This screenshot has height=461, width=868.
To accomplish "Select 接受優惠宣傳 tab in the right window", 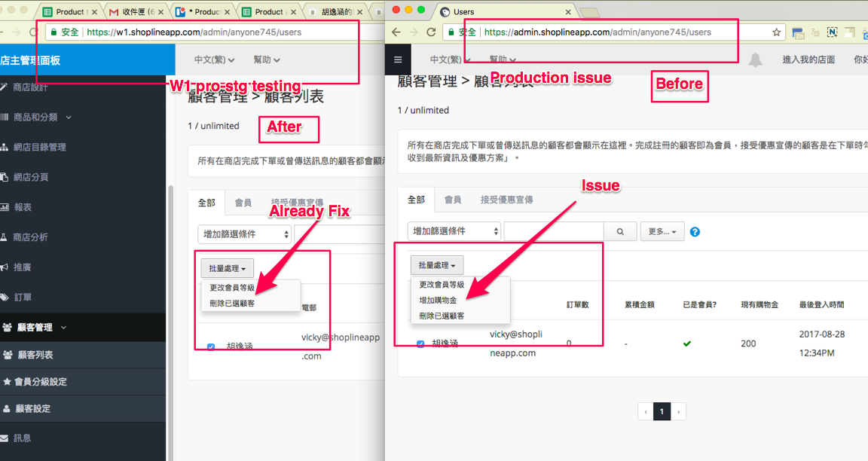I will click(x=506, y=200).
